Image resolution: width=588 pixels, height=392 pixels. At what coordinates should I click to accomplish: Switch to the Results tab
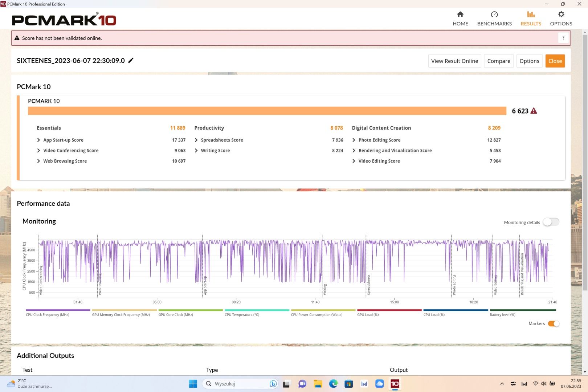pos(531,18)
